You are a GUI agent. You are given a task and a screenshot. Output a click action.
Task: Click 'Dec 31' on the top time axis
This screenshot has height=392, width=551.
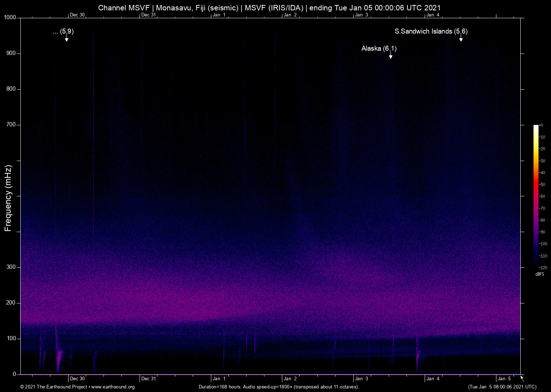coord(149,15)
